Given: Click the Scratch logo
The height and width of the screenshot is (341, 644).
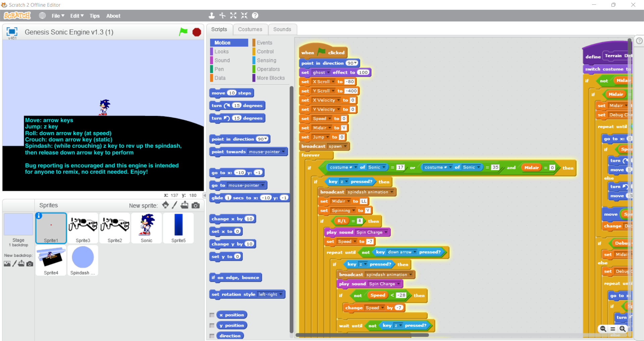Looking at the screenshot, I should point(17,15).
